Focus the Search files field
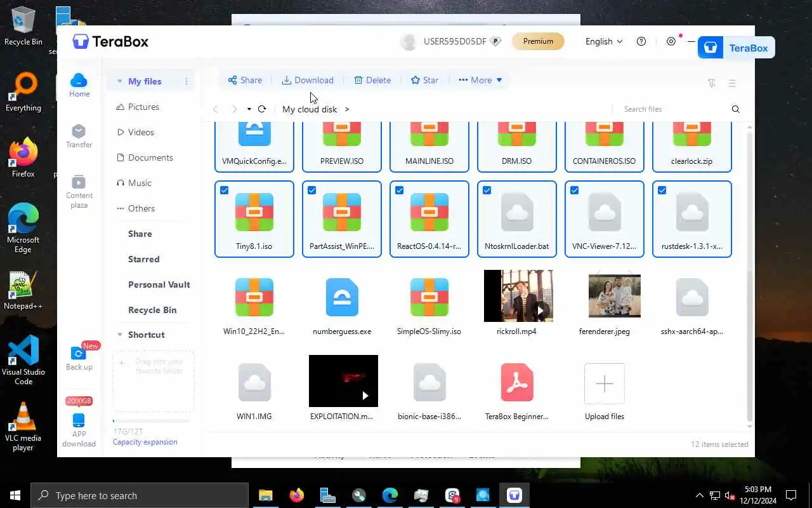The height and width of the screenshot is (508, 812). point(672,109)
